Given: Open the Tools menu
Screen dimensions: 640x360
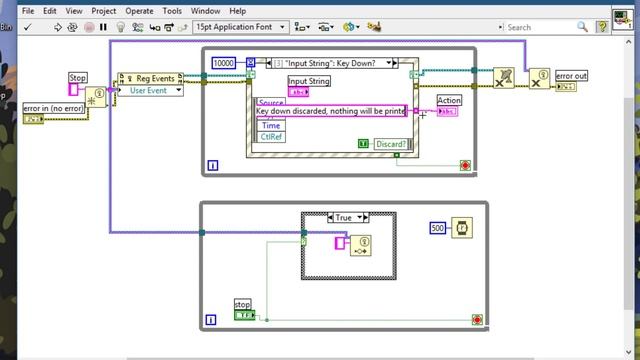Looking at the screenshot, I should tap(172, 11).
